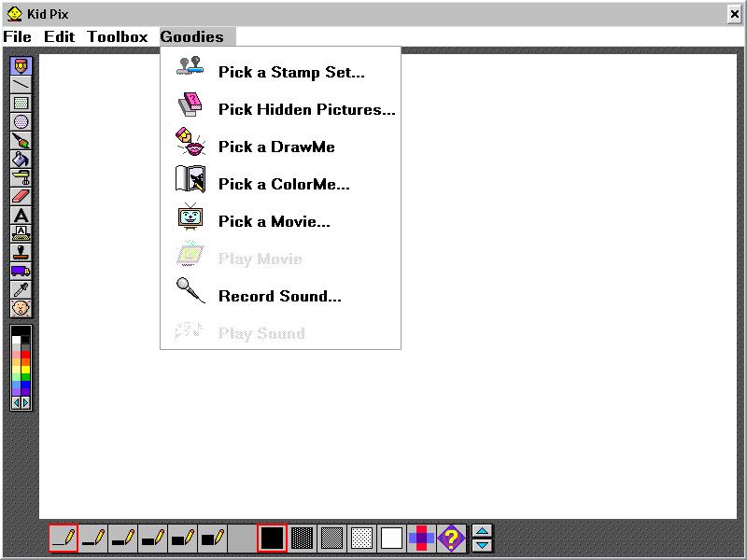Pick the dark green color swatch
The width and height of the screenshot is (747, 560).
[x=26, y=377]
